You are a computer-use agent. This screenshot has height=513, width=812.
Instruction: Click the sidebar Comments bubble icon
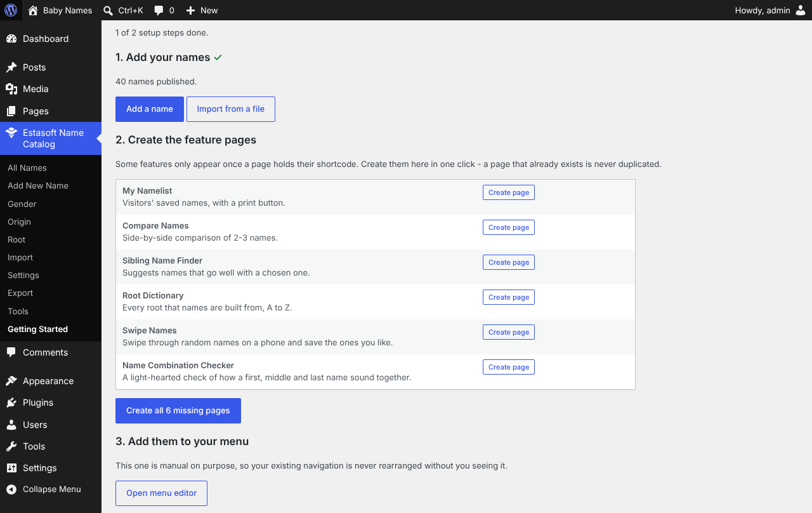(11, 352)
